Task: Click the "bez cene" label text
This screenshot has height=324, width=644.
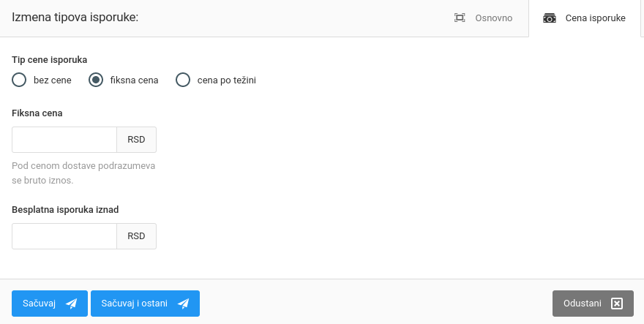Action: click(x=53, y=80)
